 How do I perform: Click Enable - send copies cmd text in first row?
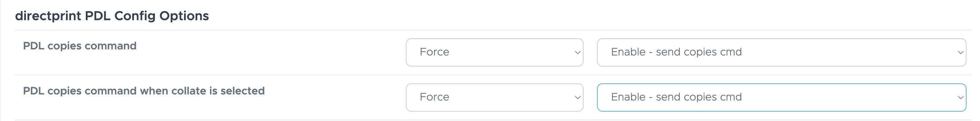676,52
